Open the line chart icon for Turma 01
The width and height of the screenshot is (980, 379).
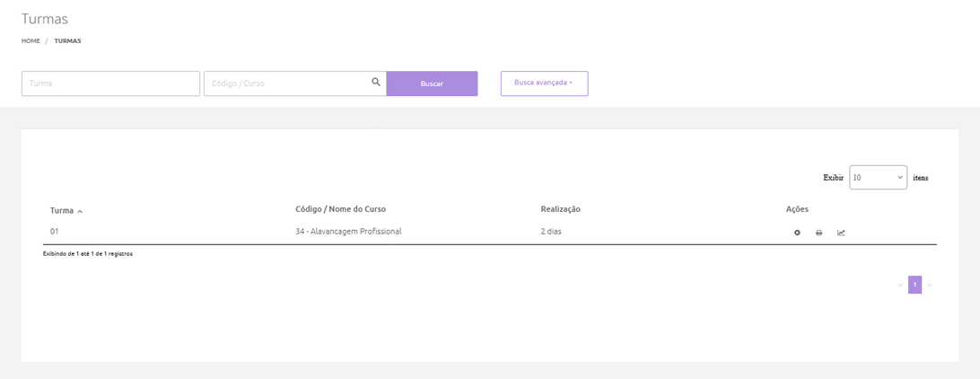click(x=841, y=233)
